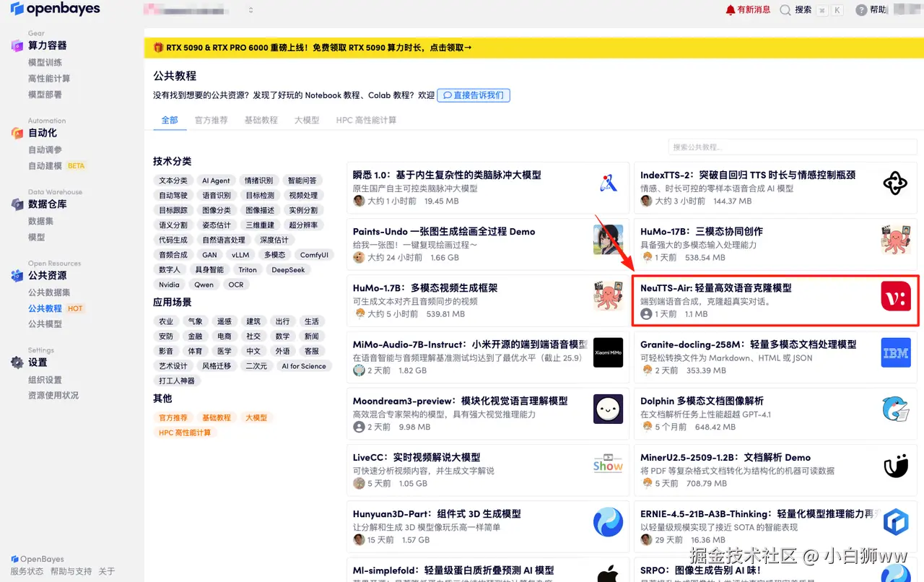
Task: Click the Hunyuan3D-Part blue swirl icon
Action: click(x=609, y=522)
